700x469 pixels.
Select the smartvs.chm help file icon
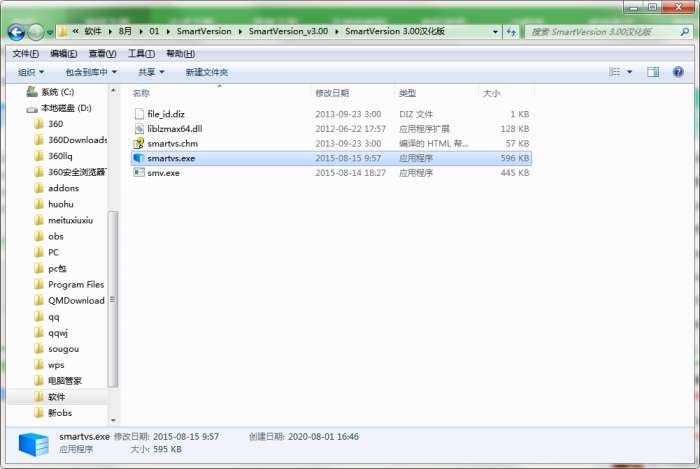(x=139, y=143)
